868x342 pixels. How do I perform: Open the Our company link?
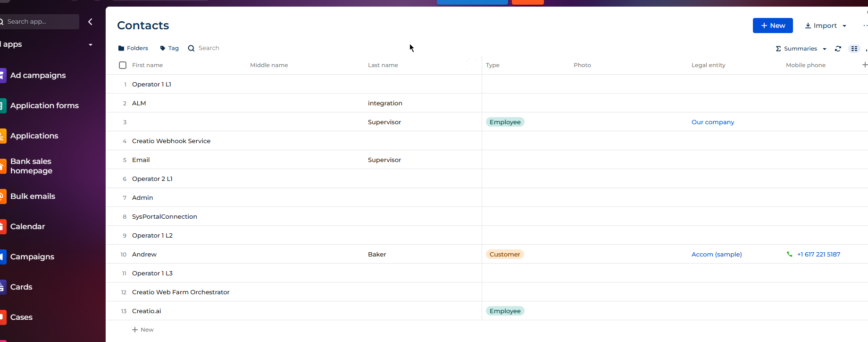click(x=712, y=122)
